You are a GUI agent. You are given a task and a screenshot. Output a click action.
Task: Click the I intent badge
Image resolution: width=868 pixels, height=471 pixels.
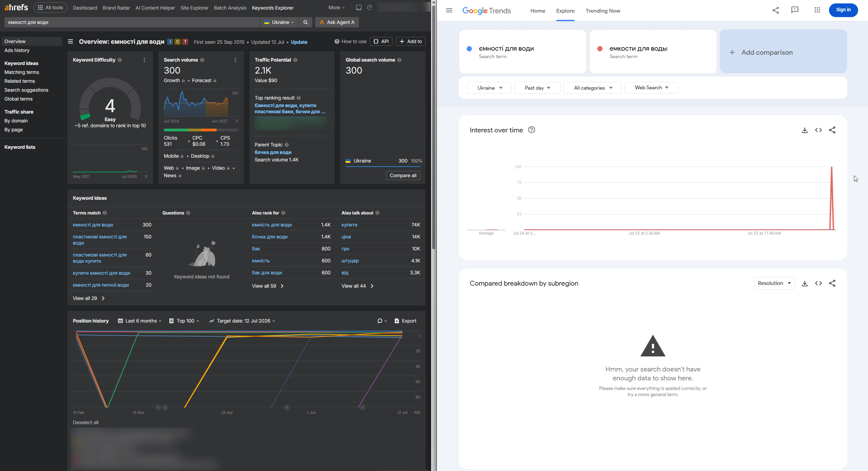(x=170, y=42)
